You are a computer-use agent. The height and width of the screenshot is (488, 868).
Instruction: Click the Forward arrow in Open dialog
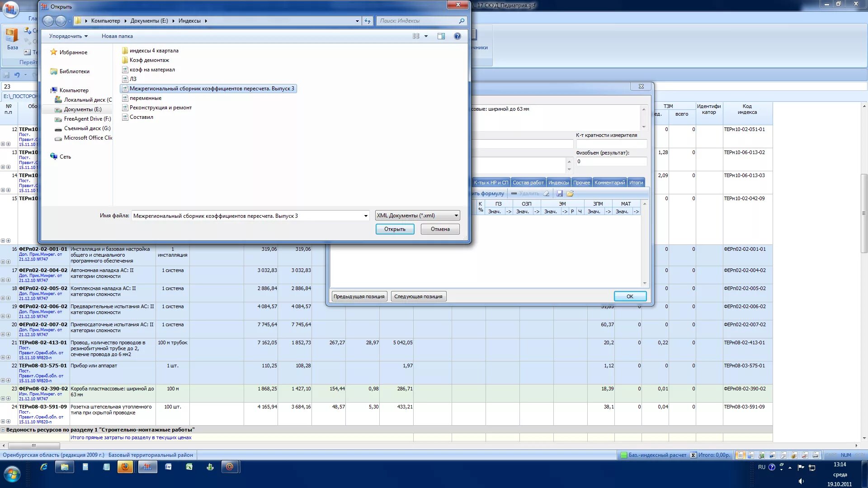[61, 21]
